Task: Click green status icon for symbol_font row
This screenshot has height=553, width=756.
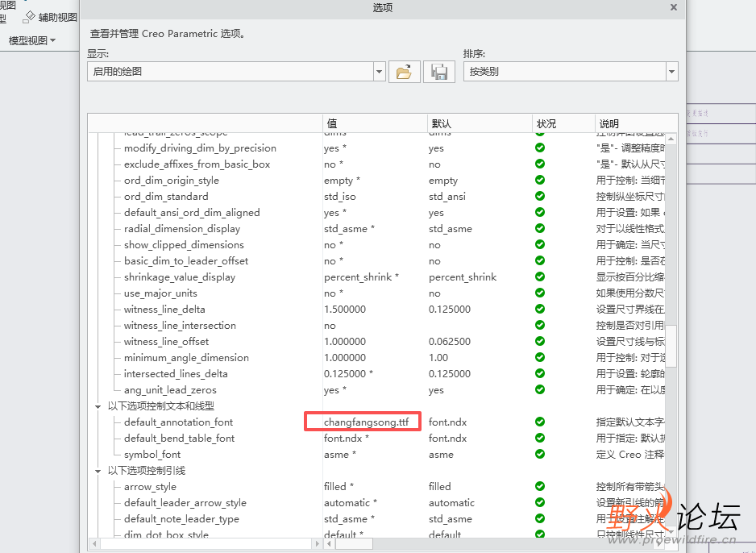Action: coord(540,455)
